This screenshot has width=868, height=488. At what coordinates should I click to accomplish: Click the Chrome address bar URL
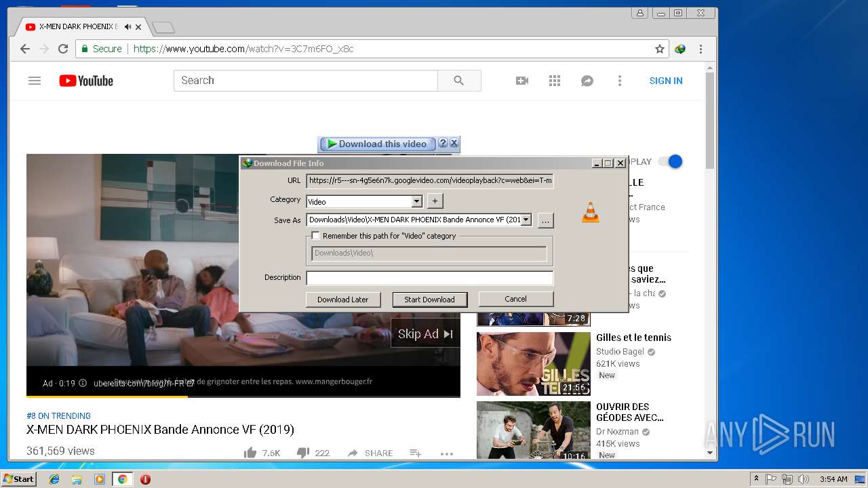(x=243, y=49)
